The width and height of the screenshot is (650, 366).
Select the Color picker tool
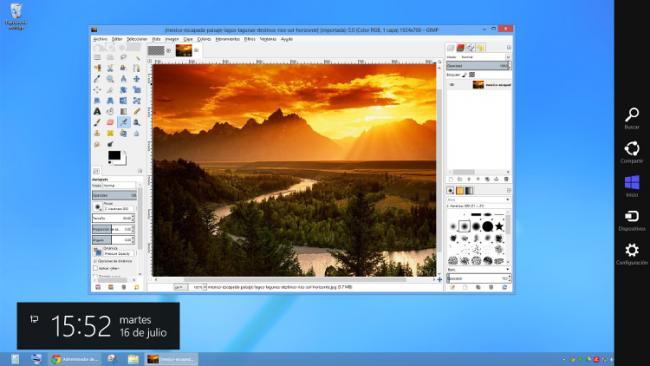point(97,79)
